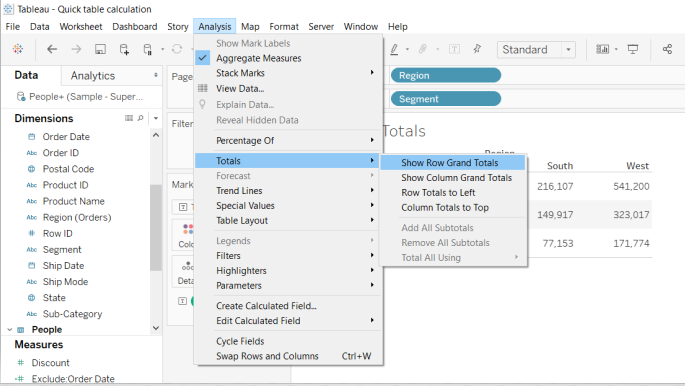The height and width of the screenshot is (386, 685).
Task: Click the Presentation Mode icon
Action: click(633, 49)
